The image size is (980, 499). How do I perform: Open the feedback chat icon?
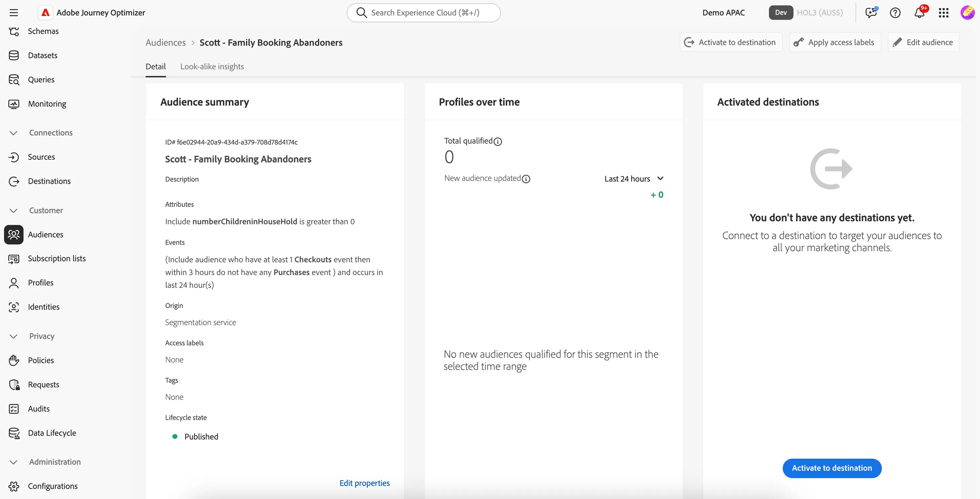871,12
